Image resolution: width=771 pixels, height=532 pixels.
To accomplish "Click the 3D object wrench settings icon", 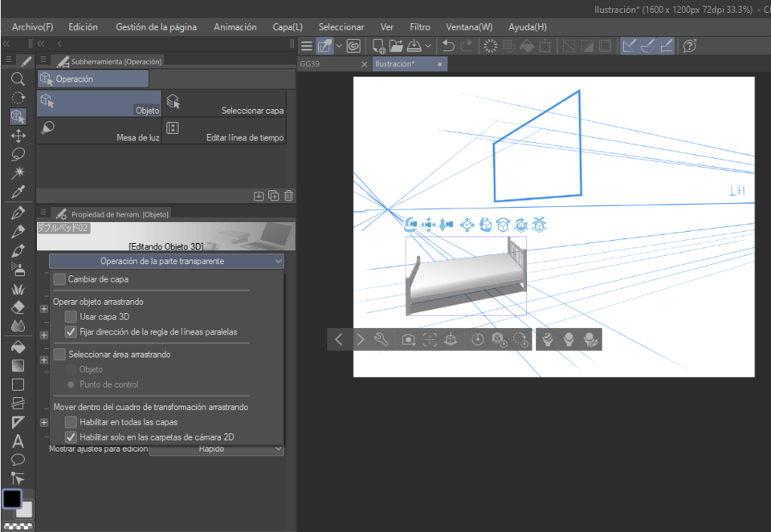I will coord(381,339).
